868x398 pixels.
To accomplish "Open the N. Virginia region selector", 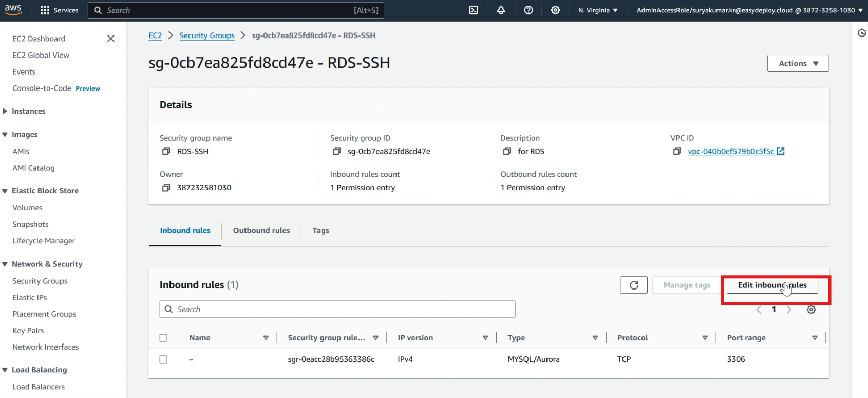I will [x=598, y=10].
